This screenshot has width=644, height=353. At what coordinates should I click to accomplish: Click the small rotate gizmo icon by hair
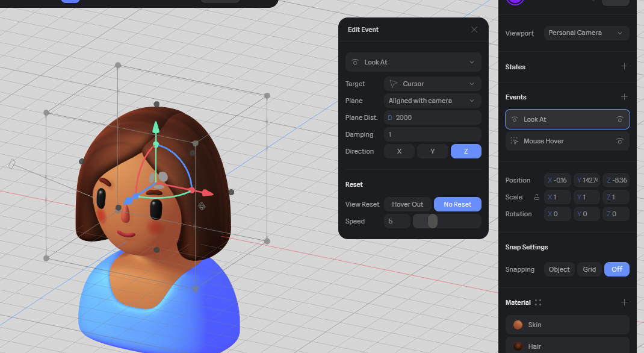pos(202,206)
